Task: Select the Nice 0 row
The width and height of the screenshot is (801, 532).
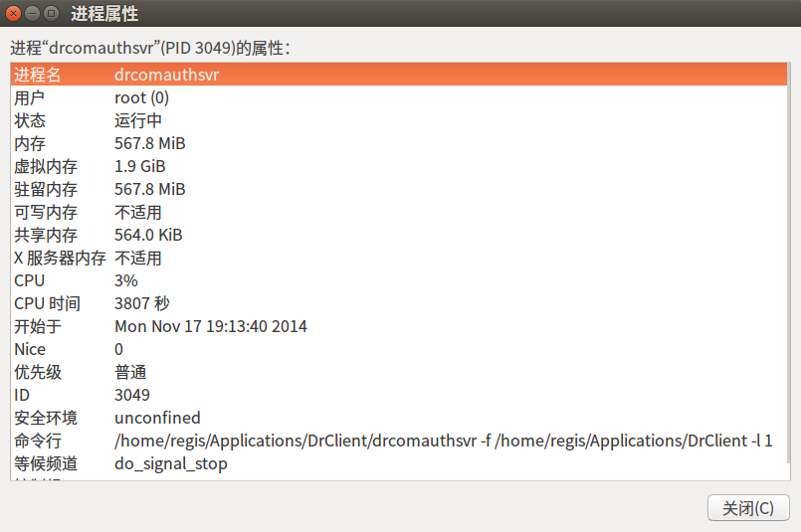Action: pos(399,349)
